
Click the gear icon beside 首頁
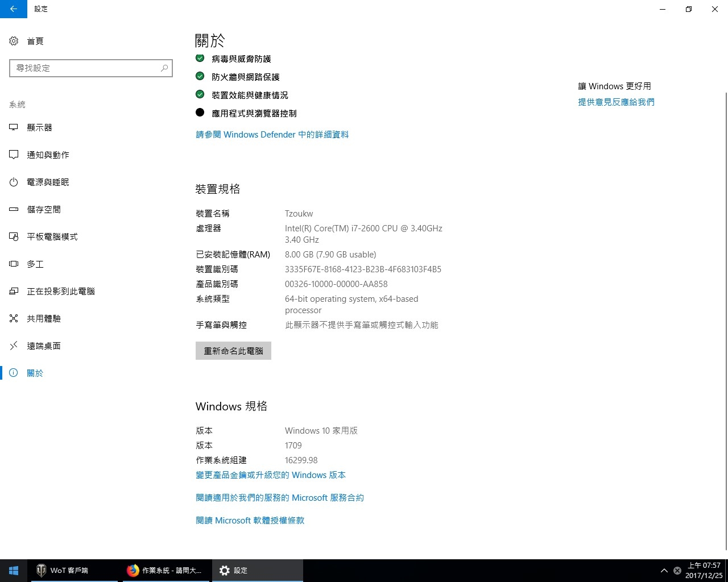click(14, 41)
